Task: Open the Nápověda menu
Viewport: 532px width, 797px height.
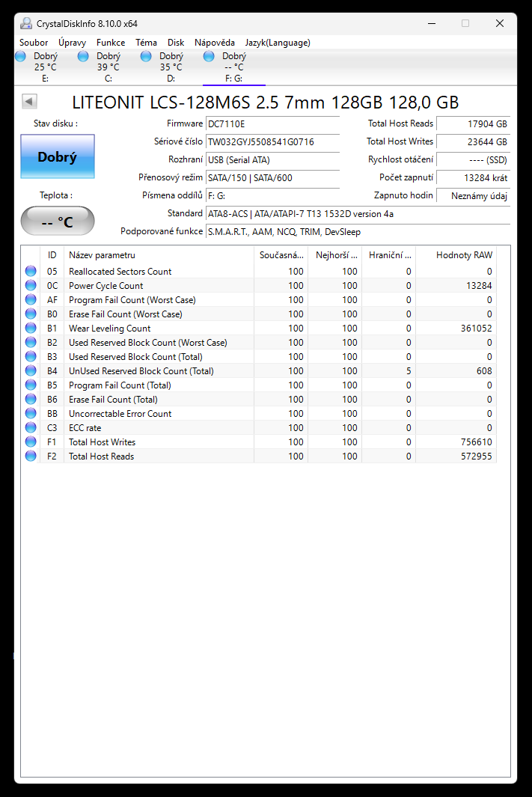Action: 215,43
